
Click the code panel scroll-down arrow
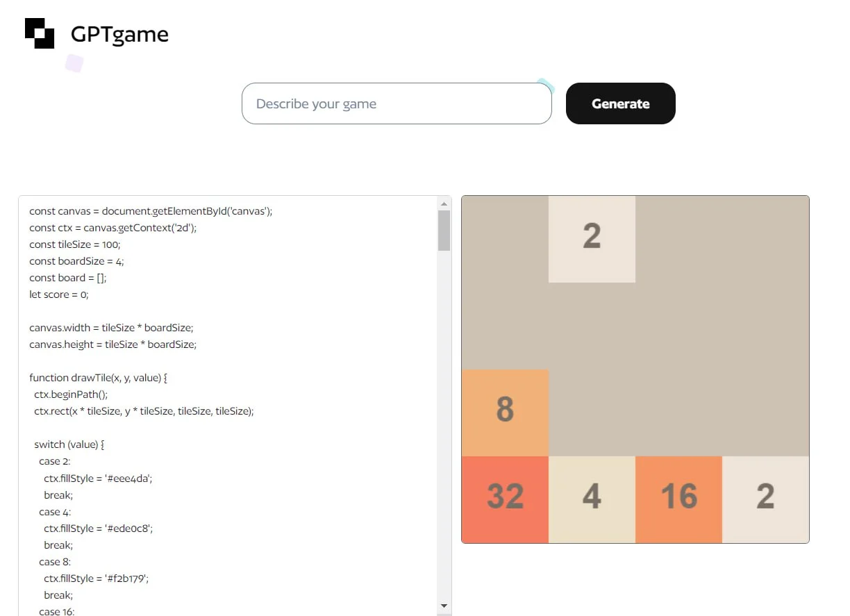coord(444,606)
